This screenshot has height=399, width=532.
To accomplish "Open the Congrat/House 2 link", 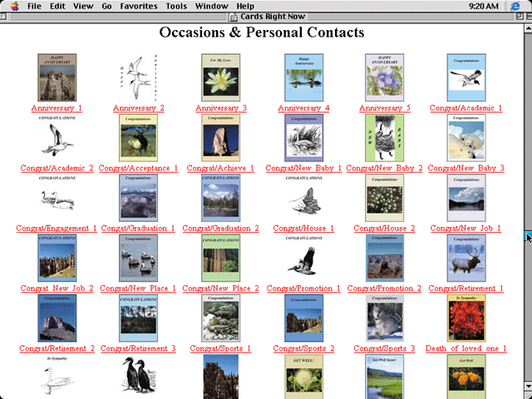I will pos(384,229).
